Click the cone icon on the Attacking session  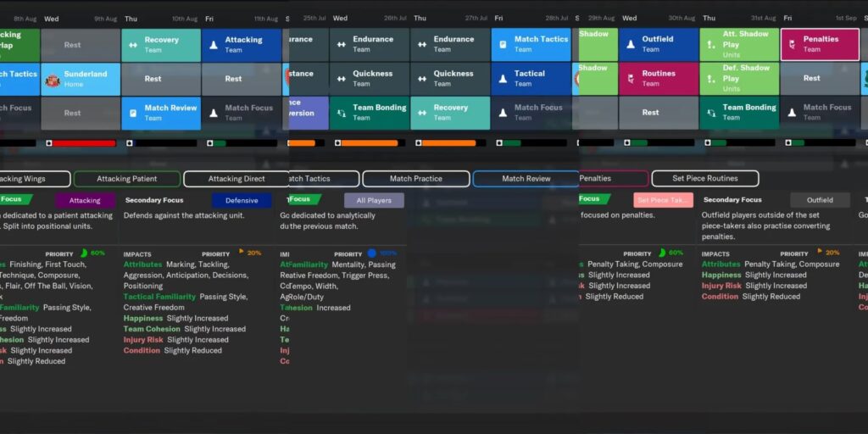point(214,45)
